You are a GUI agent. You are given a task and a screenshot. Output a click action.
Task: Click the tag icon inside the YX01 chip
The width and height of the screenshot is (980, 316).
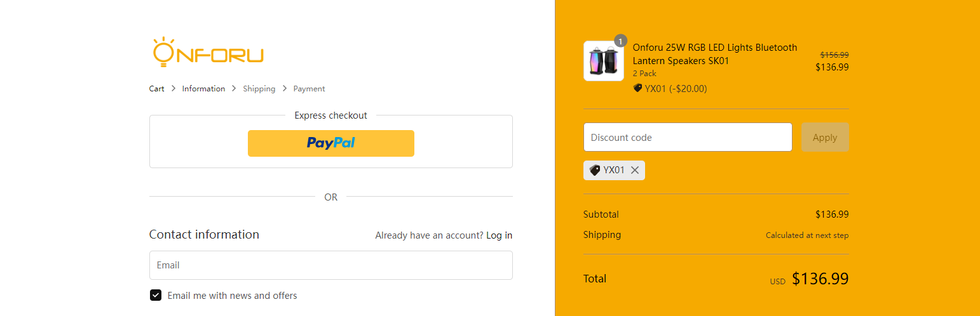[x=595, y=170]
